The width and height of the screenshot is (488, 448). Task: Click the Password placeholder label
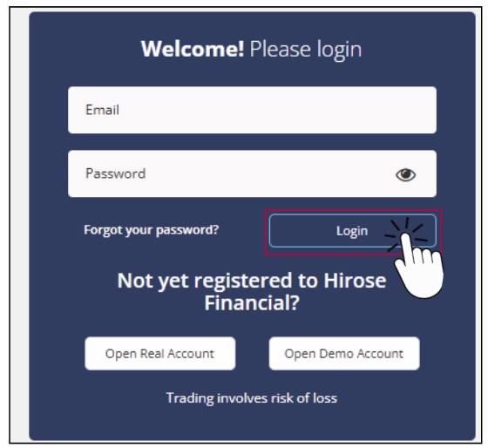click(x=115, y=173)
